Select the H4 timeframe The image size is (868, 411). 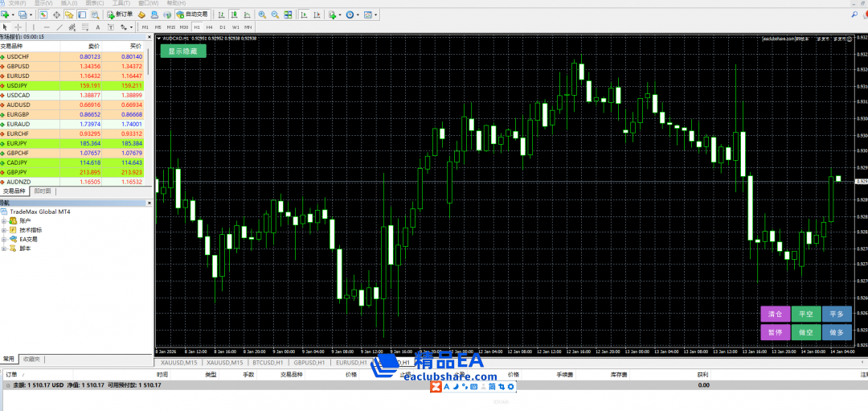tap(209, 27)
